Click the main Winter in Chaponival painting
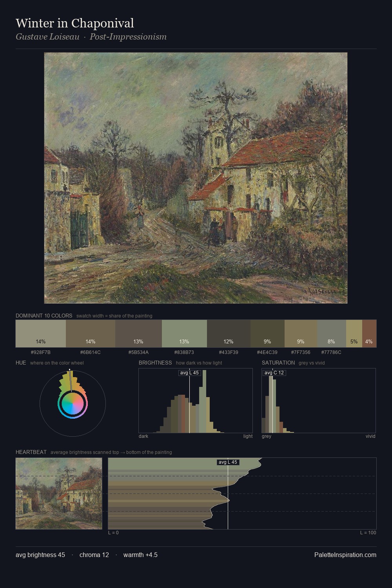Screen dimensions: 392x588 pos(196,178)
